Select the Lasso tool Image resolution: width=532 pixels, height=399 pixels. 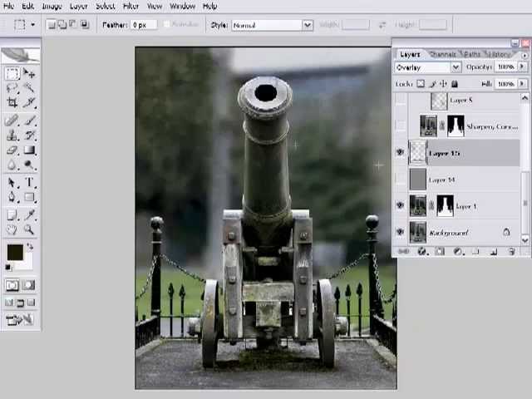point(12,88)
